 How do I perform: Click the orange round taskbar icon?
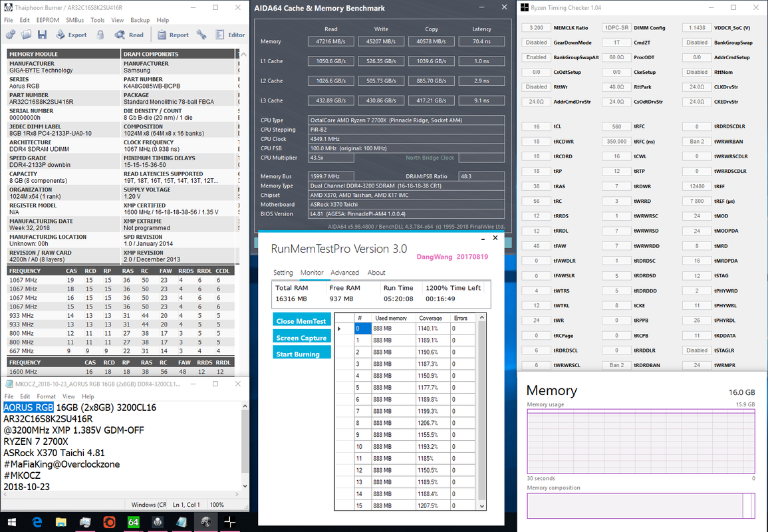click(109, 522)
